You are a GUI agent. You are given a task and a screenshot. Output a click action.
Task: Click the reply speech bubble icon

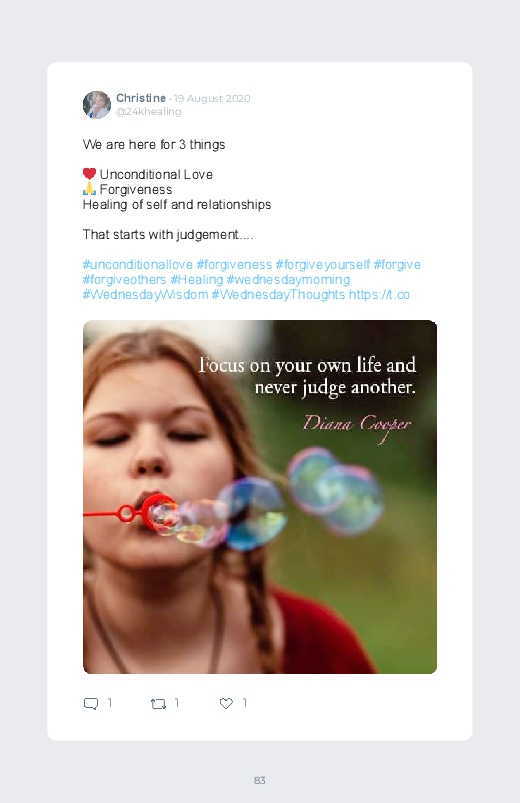[91, 704]
